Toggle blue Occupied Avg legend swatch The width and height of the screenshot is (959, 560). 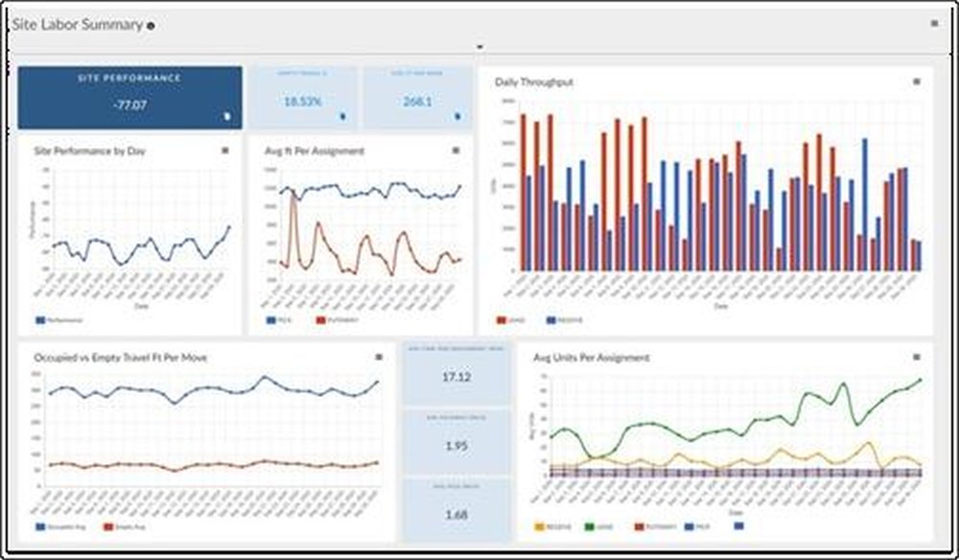pyautogui.click(x=40, y=526)
